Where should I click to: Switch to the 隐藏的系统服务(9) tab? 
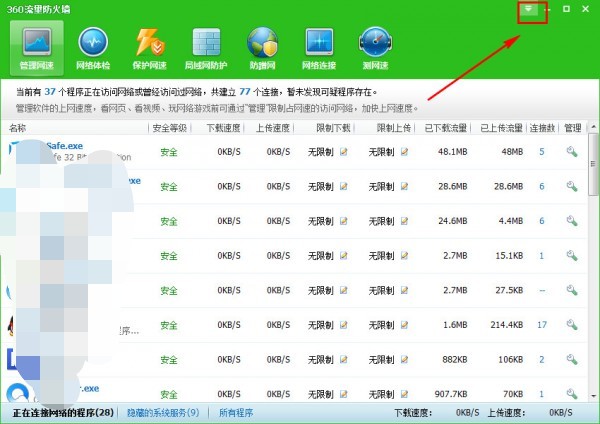pyautogui.click(x=162, y=412)
